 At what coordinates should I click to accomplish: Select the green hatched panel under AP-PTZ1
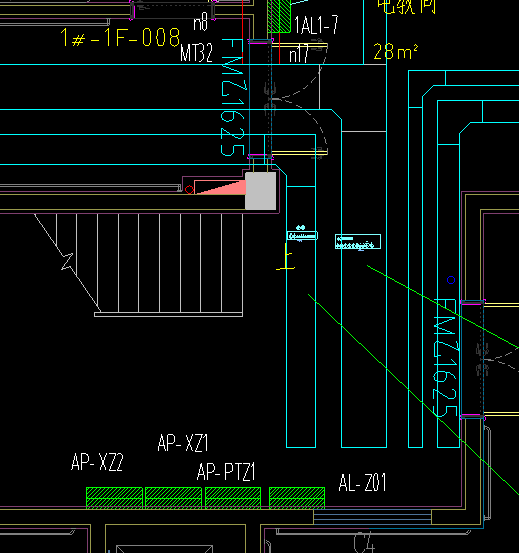coord(233,498)
